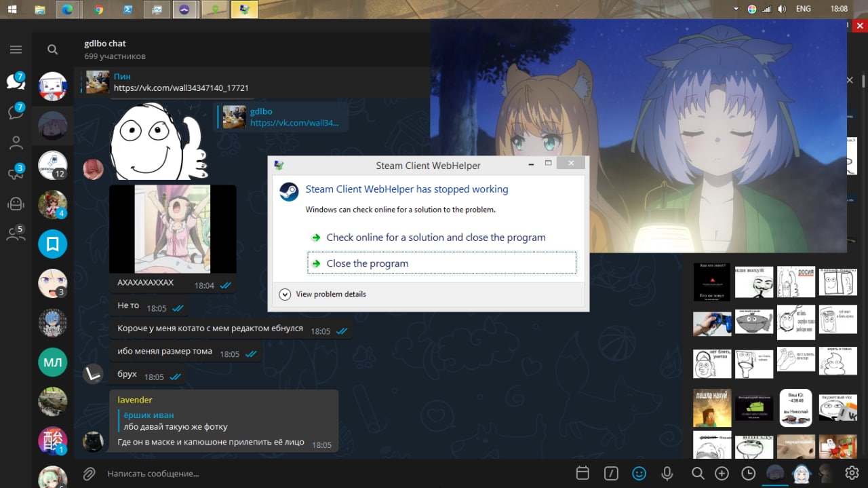
Task: Send the 'пашла нахуй' Minecraft sticker
Action: (711, 407)
